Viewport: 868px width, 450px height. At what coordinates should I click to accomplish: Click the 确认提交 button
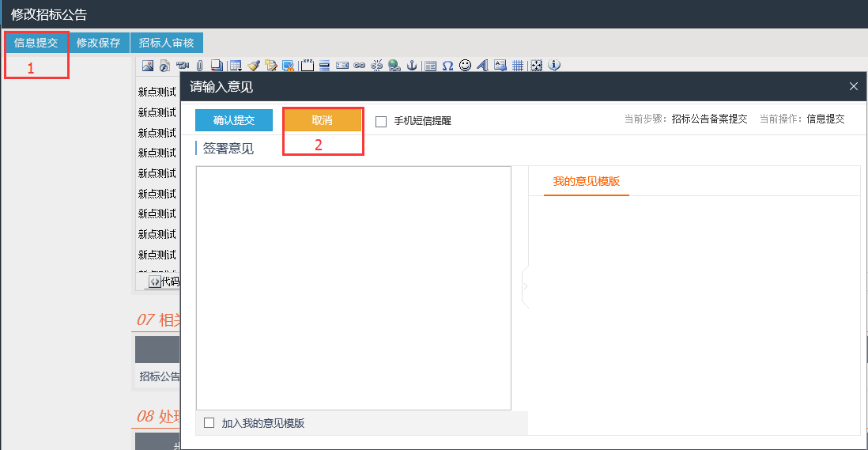(x=234, y=120)
